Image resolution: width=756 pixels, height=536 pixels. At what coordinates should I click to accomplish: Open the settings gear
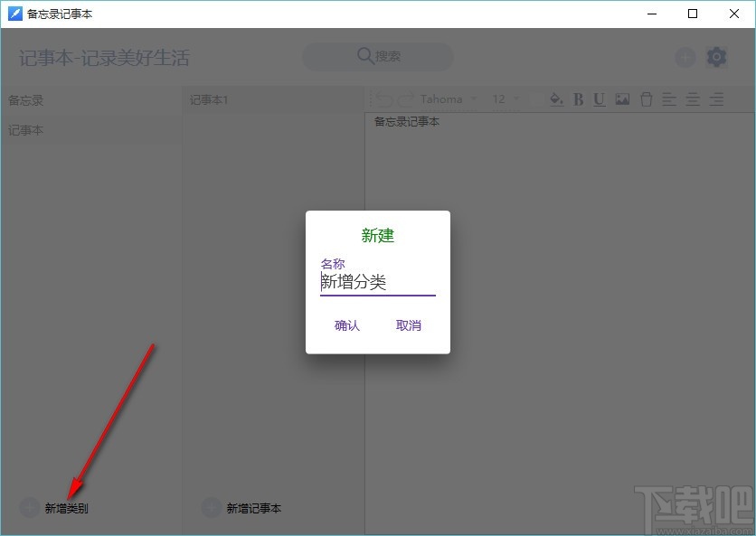click(716, 57)
